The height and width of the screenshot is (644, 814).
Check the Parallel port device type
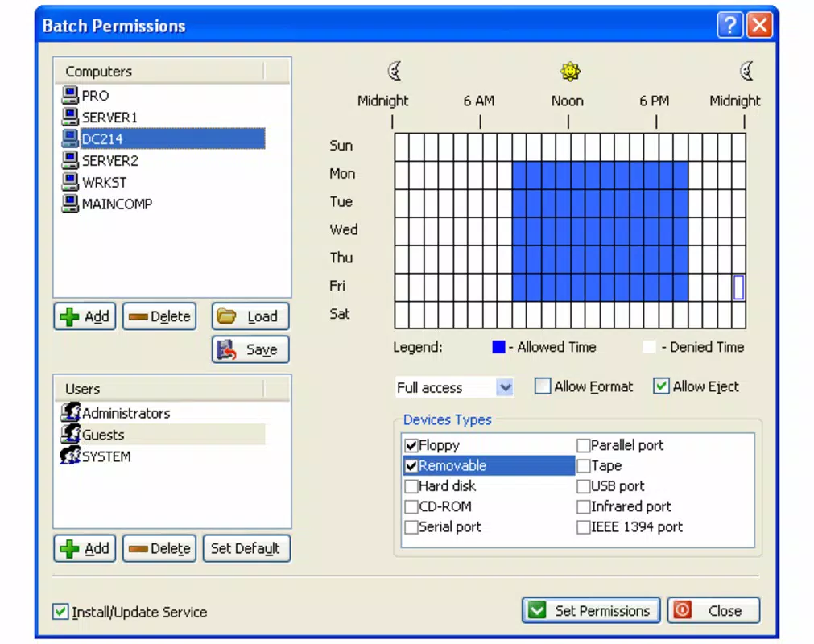point(584,445)
